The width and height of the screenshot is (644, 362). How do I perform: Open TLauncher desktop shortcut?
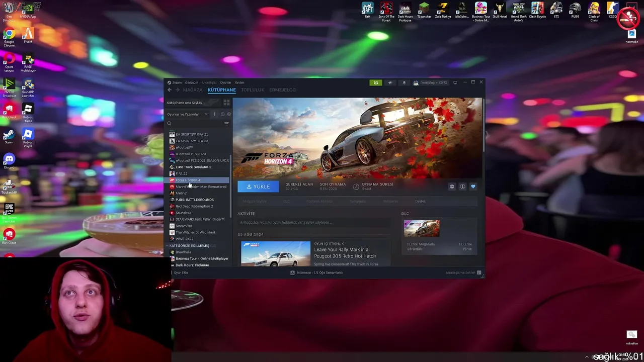click(x=424, y=11)
